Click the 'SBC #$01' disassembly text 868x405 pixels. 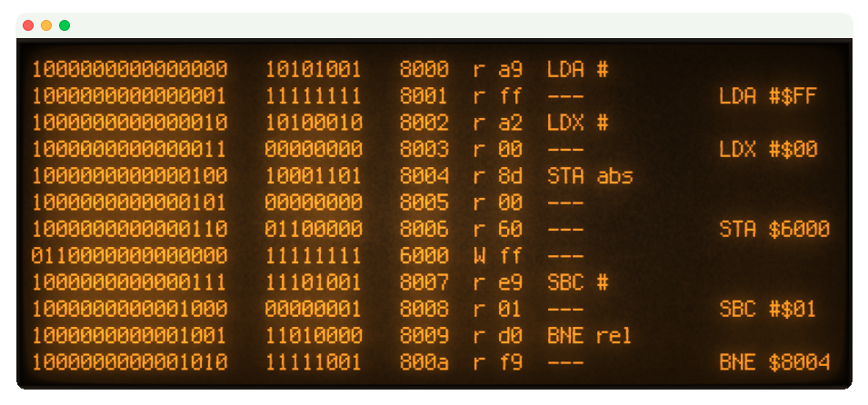pyautogui.click(x=768, y=310)
